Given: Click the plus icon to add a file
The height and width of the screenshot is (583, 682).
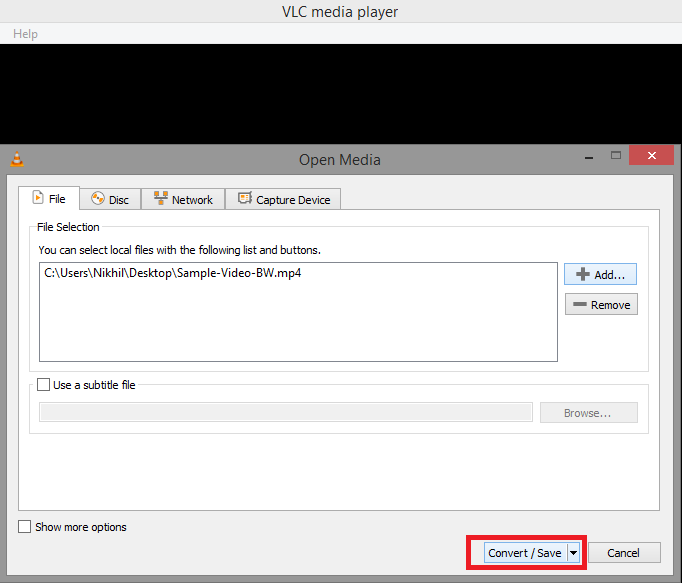Looking at the screenshot, I should click(582, 274).
